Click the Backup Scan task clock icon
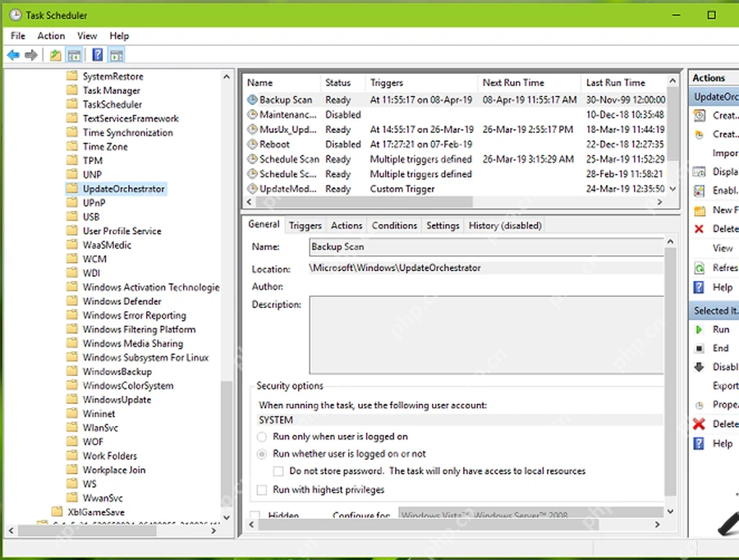Image resolution: width=739 pixels, height=560 pixels. (x=253, y=99)
